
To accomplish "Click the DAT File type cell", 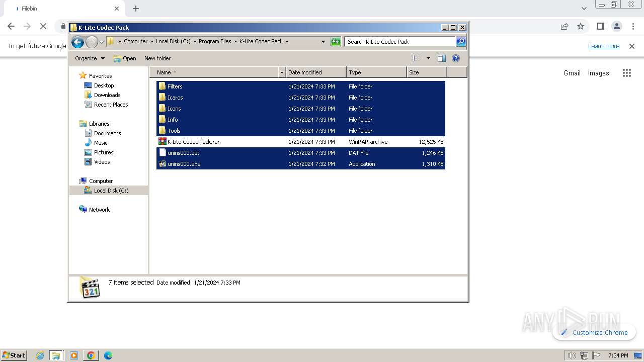I will [x=358, y=153].
